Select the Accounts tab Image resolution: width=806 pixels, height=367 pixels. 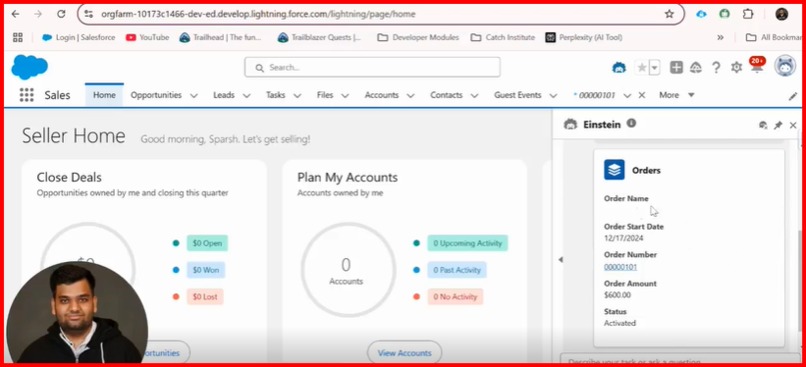381,95
